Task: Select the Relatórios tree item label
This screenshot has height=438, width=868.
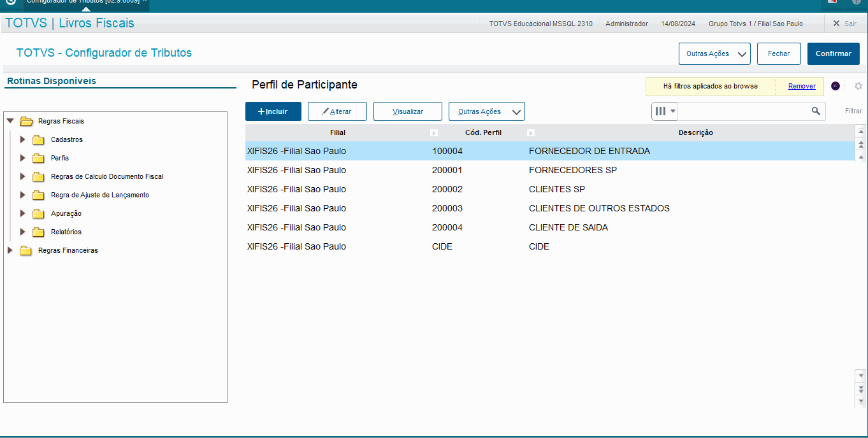Action: click(x=66, y=232)
